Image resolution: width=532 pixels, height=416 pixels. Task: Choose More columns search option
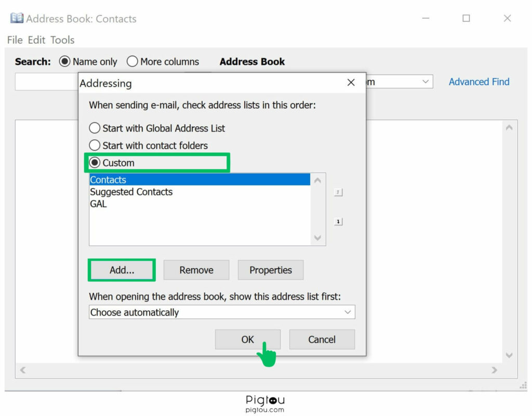click(163, 61)
